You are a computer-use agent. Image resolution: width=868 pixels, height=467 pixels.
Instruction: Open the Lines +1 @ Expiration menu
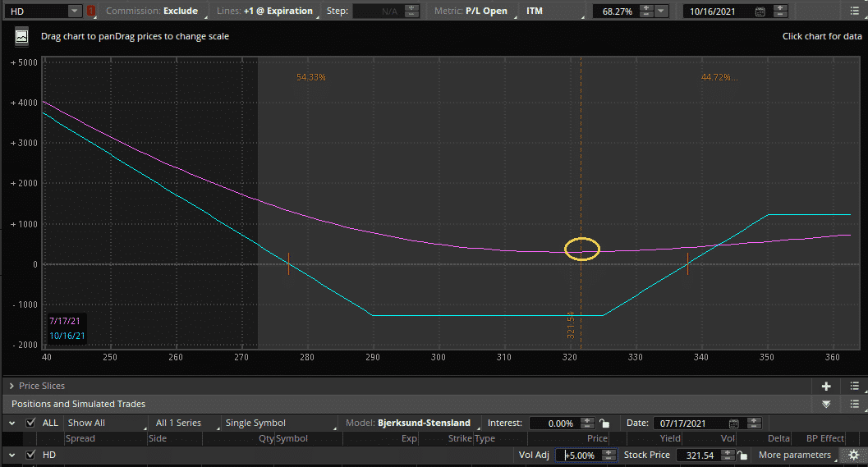[x=266, y=11]
